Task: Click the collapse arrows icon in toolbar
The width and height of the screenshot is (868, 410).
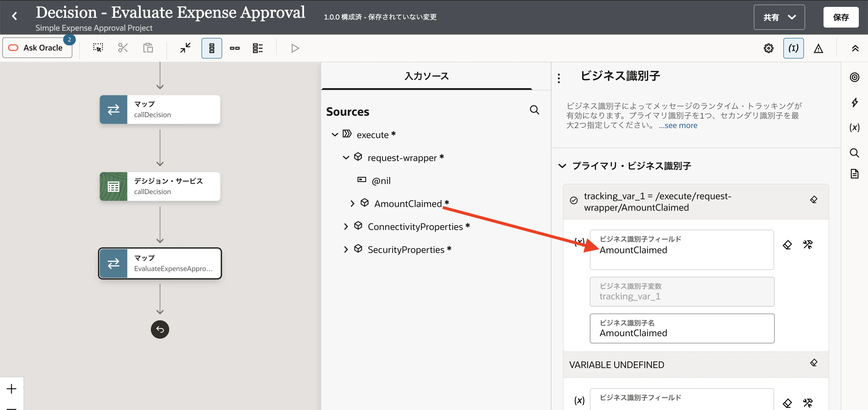Action: pyautogui.click(x=185, y=48)
